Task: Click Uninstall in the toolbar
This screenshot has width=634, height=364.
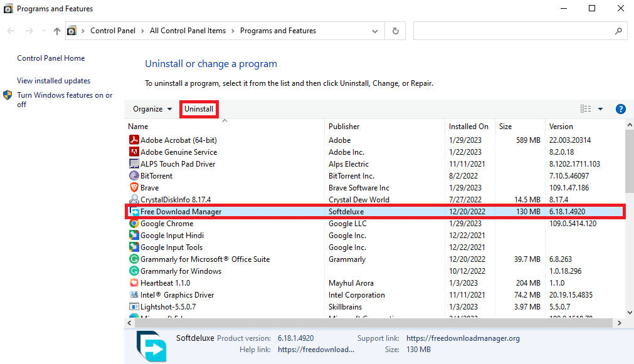Action: pos(199,108)
